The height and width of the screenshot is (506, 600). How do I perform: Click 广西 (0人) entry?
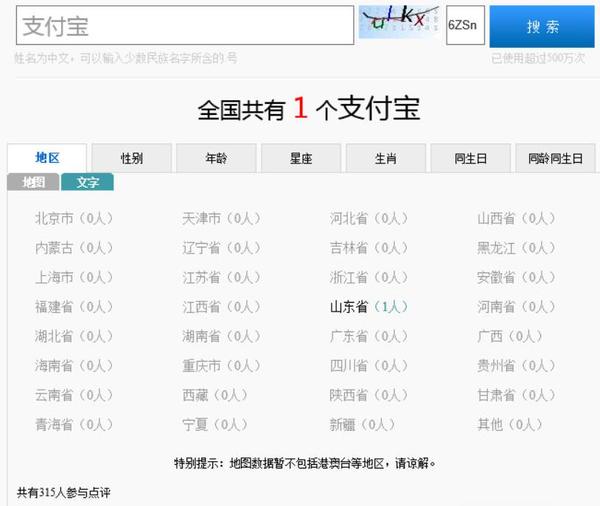[x=510, y=336]
